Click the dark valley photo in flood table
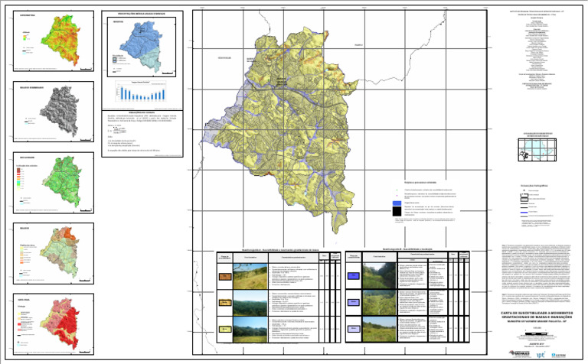The height and width of the screenshot is (364, 588). [x=379, y=275]
